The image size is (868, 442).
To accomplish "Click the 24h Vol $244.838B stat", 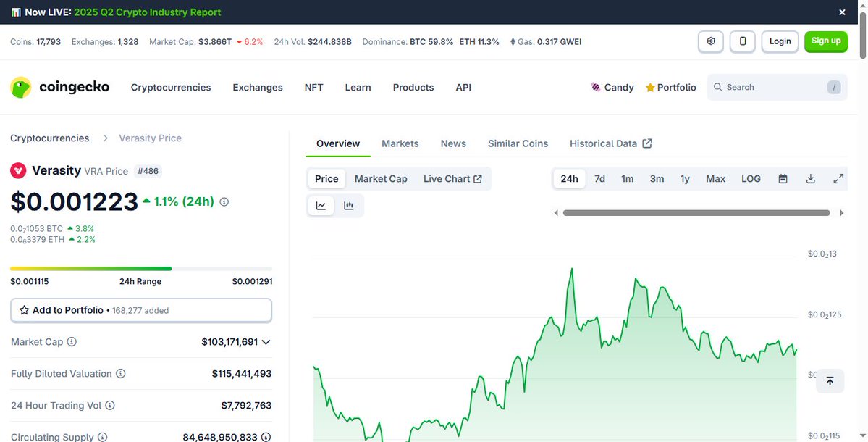I will click(313, 41).
